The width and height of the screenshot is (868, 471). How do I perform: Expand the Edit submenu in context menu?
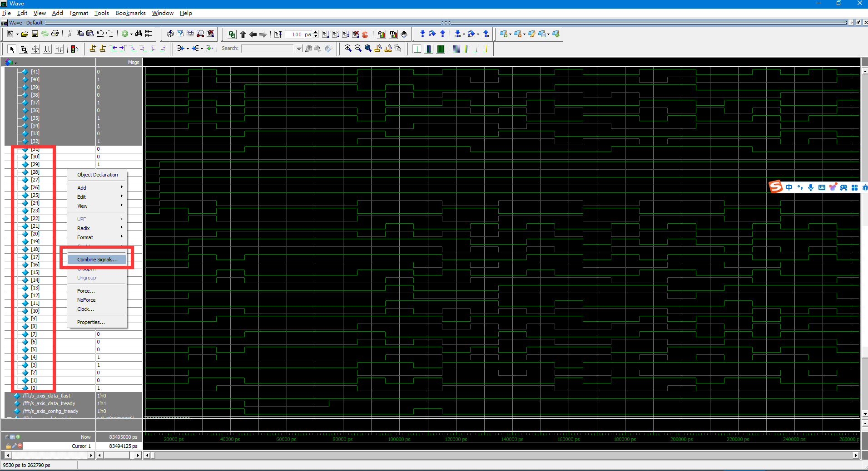pos(97,197)
